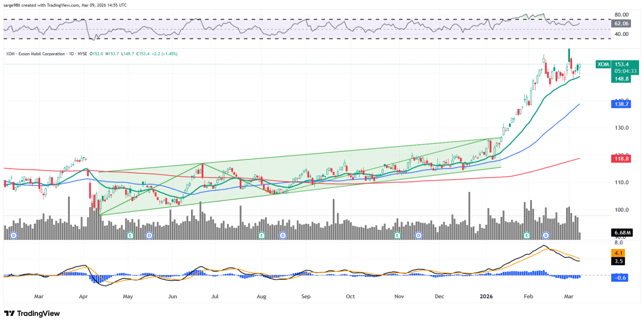Viewport: 644px width, 324px height.
Task: Open the earnings E marker above Aug
Action: coord(261,235)
